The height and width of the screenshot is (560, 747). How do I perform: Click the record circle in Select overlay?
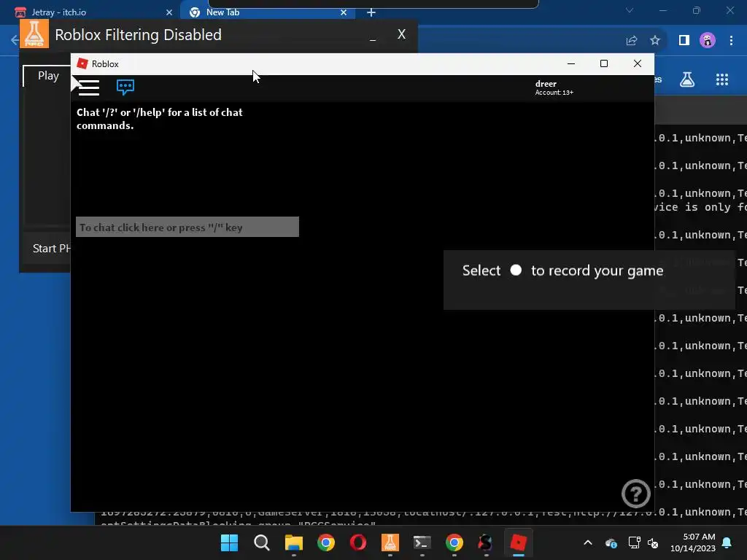tap(516, 271)
